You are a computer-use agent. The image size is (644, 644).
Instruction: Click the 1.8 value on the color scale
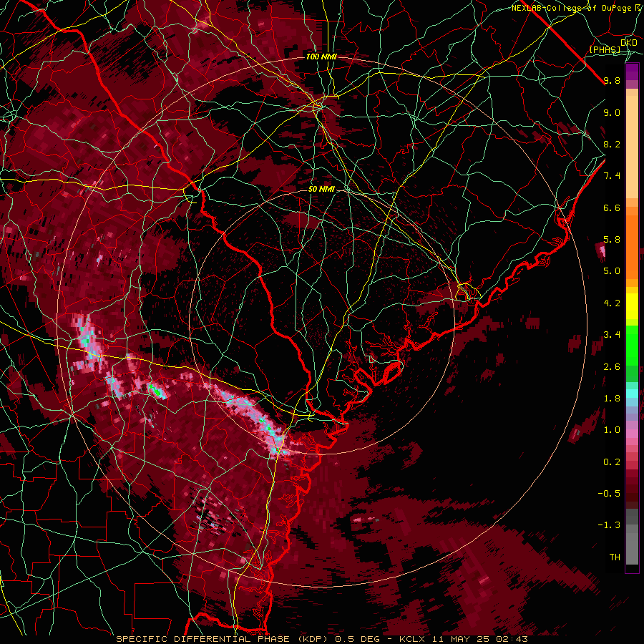612,399
